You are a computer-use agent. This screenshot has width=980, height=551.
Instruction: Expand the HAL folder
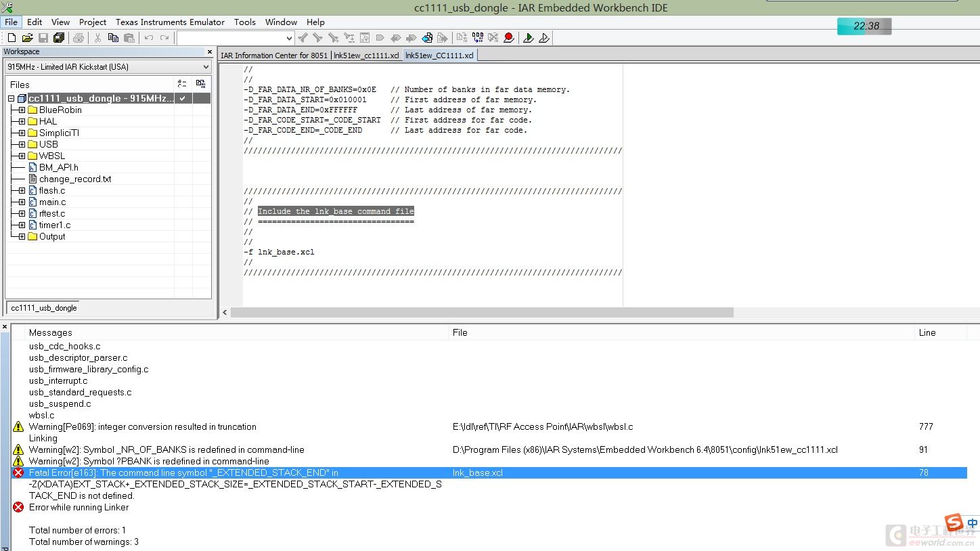click(22, 121)
